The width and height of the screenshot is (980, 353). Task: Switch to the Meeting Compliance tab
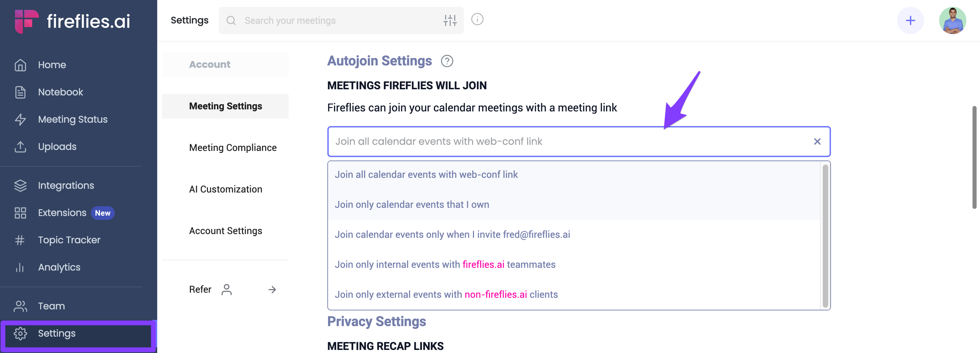tap(233, 148)
